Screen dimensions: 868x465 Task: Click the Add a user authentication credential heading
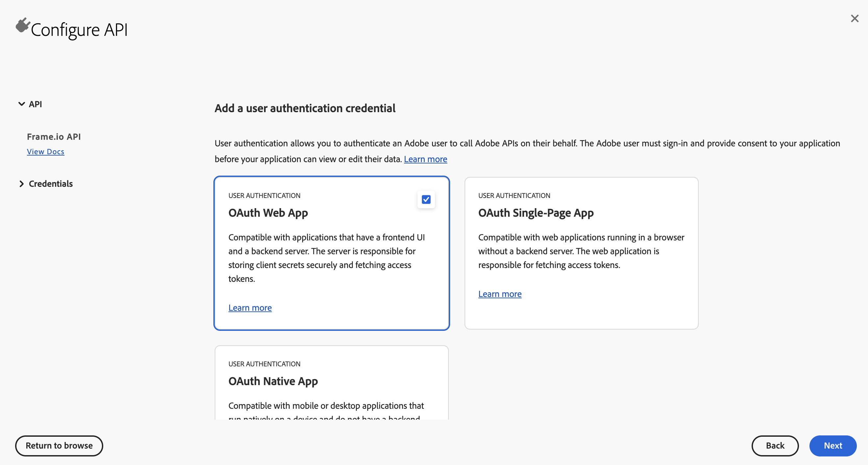click(305, 108)
